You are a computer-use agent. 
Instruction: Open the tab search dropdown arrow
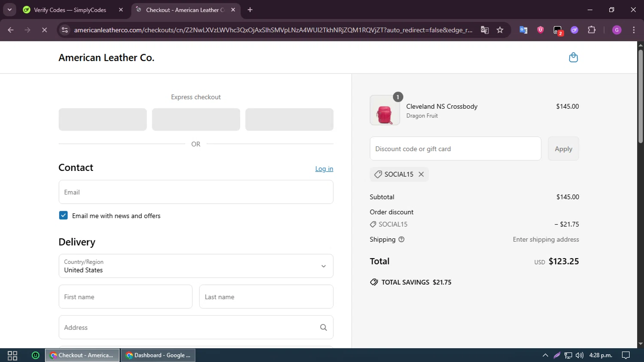pyautogui.click(x=9, y=10)
